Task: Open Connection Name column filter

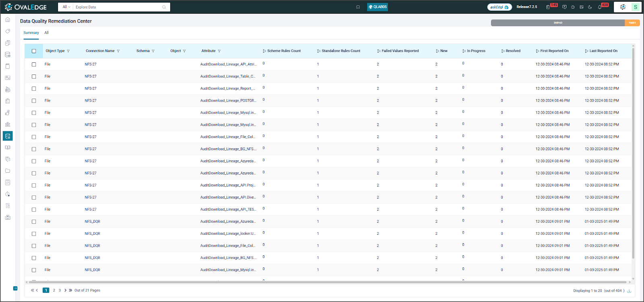Action: [x=118, y=51]
